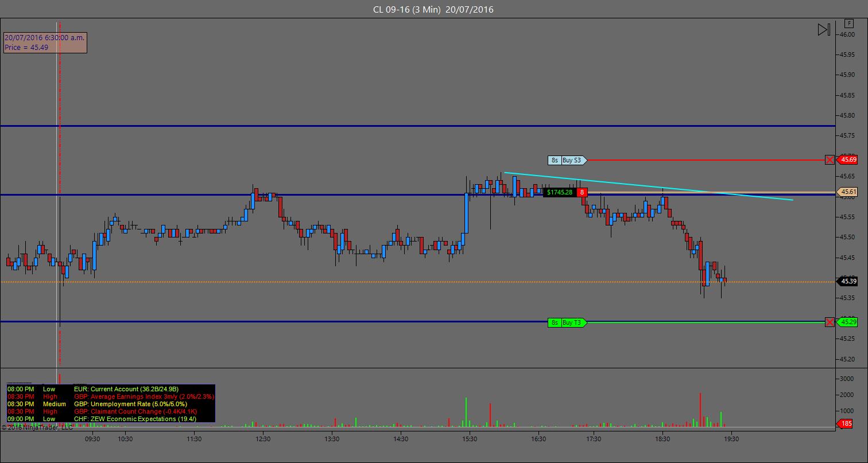Click the 19:30 time axis label
Viewport: 868px width, 463px height.
(x=731, y=439)
